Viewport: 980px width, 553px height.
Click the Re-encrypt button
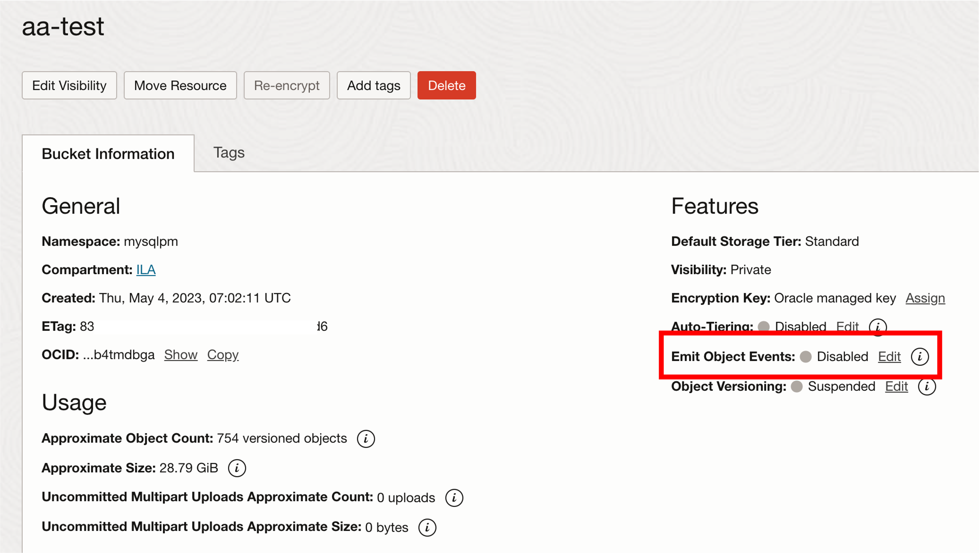coord(287,85)
